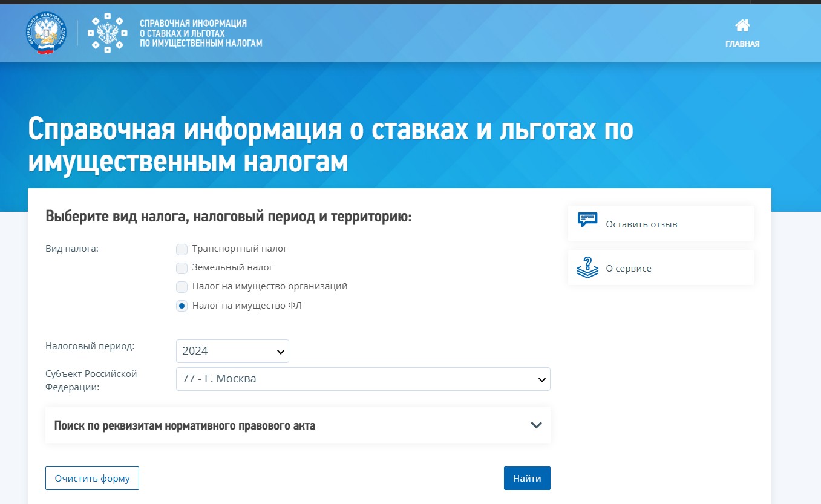This screenshot has height=504, width=821.
Task: Select the Налог на имущество ФЛ option
Action: point(182,306)
